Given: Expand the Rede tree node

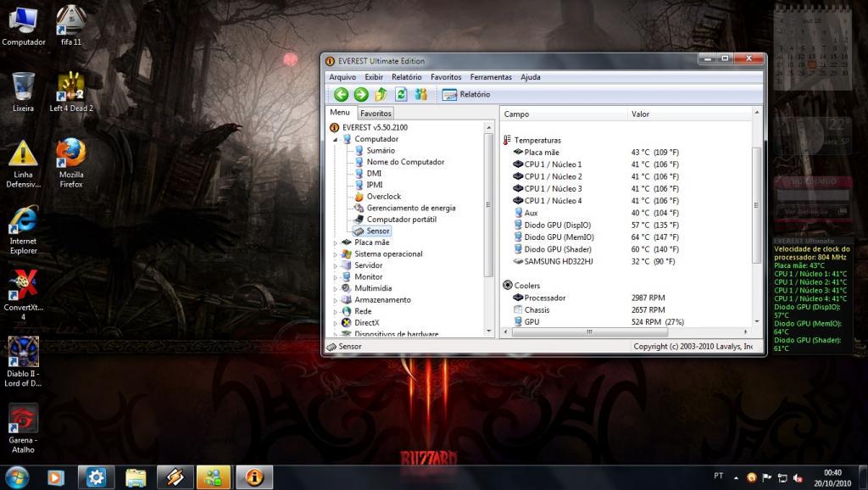Looking at the screenshot, I should tap(335, 312).
